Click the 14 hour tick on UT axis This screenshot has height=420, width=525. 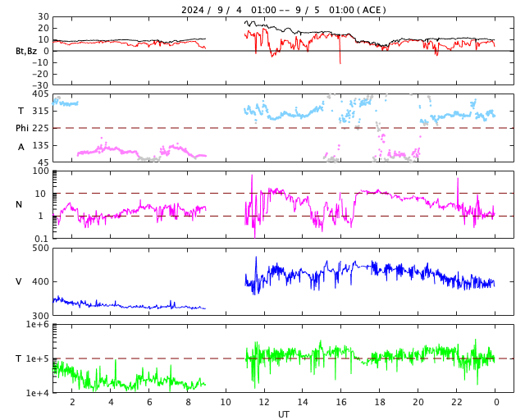click(x=303, y=402)
